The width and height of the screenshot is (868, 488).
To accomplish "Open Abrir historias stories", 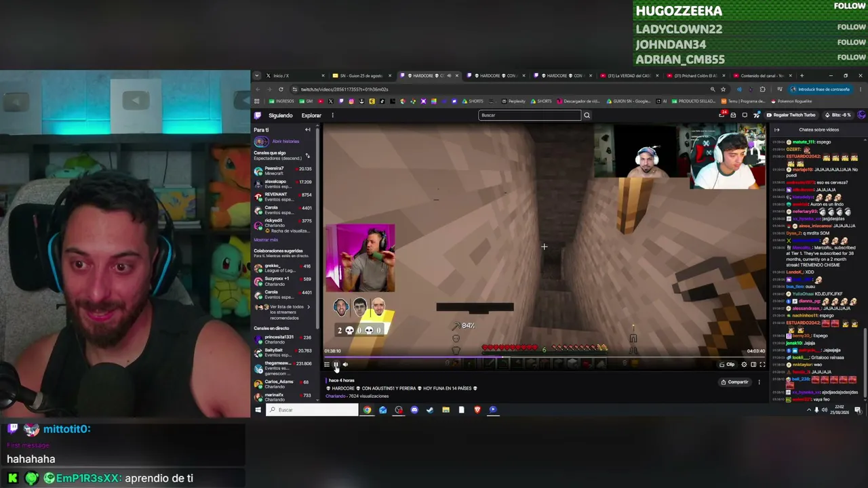I will click(285, 141).
